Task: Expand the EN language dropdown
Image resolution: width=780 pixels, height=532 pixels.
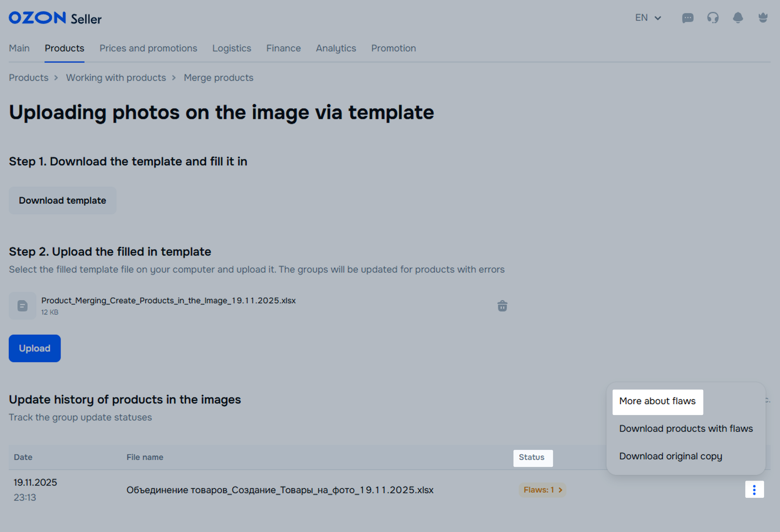Action: [648, 18]
